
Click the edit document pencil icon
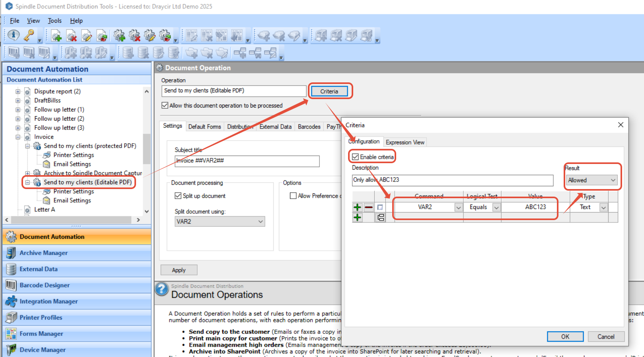[x=86, y=36]
